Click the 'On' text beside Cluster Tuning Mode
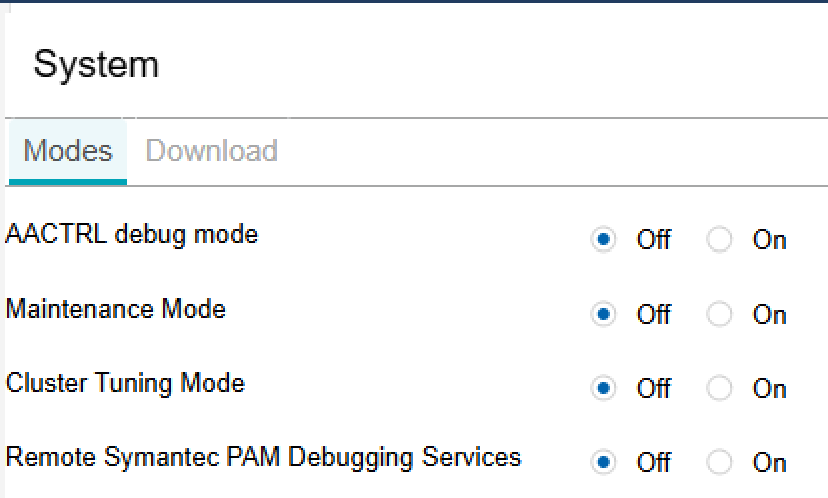The width and height of the screenshot is (828, 498). pyautogui.click(x=769, y=389)
